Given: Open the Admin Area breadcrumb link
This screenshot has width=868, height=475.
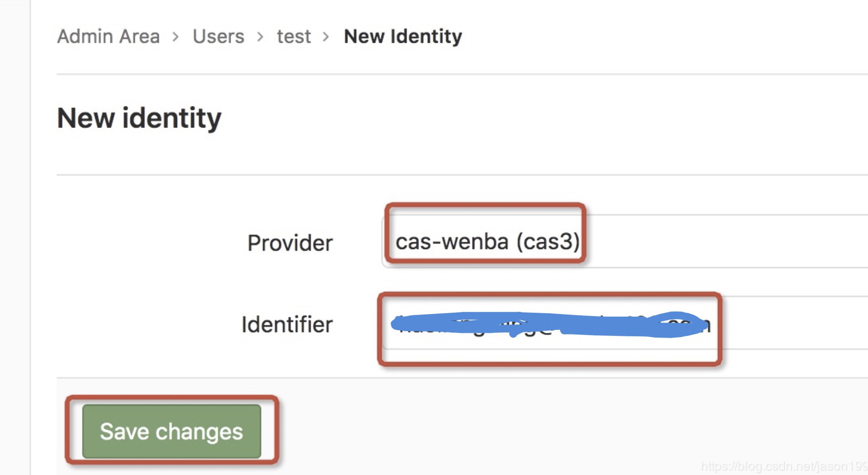Looking at the screenshot, I should click(108, 36).
